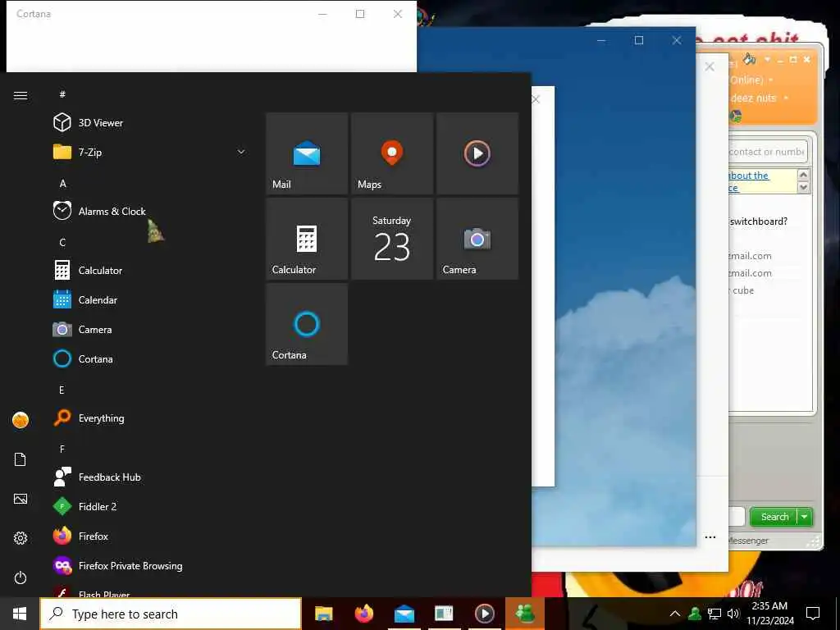Open the news-style taskbar app icon
The width and height of the screenshot is (840, 630).
444,614
